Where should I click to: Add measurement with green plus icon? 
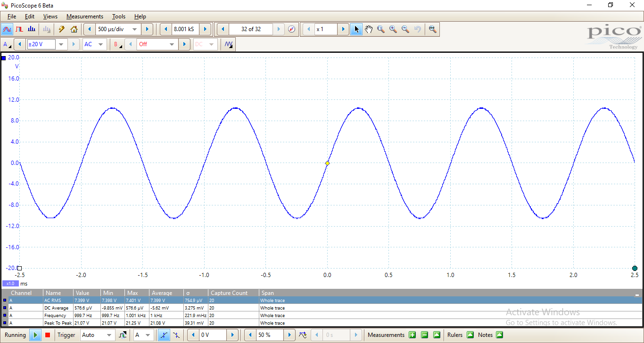point(413,335)
